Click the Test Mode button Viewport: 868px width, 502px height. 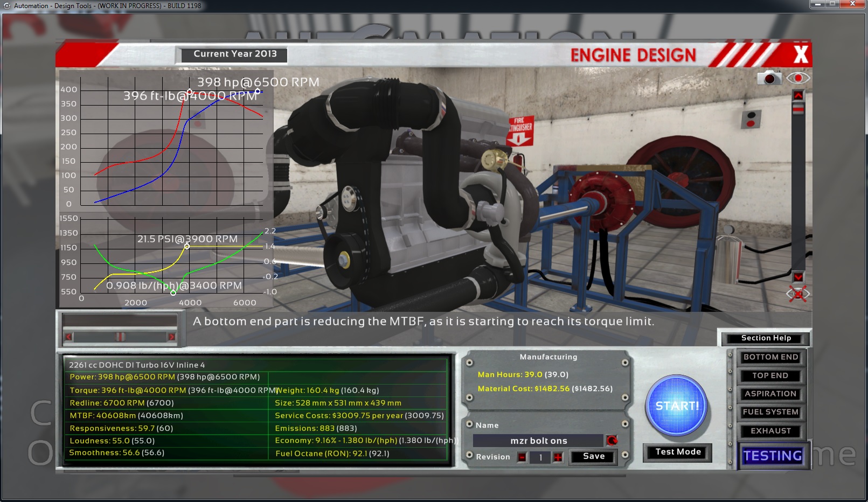(x=678, y=452)
